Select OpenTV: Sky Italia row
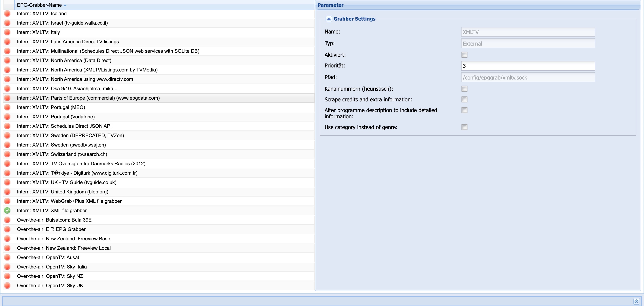Screen dimensions: 644x306 click(159, 267)
